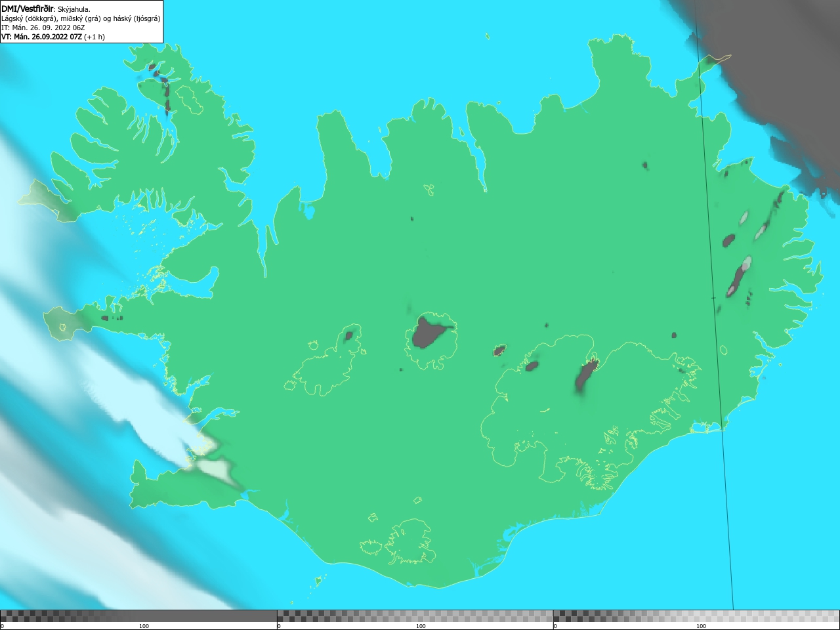Screen dimensions: 840x630
Task: Click the medium gray mid-cloud scale bar
Action: (x=415, y=616)
